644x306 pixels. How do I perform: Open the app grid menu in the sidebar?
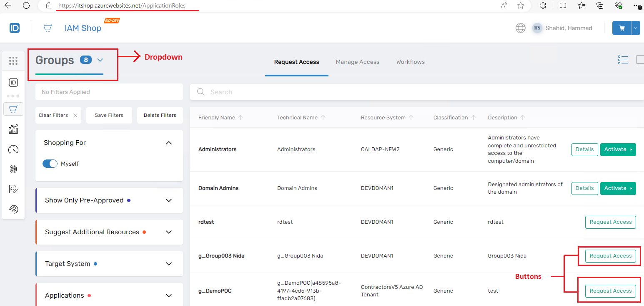pyautogui.click(x=13, y=61)
